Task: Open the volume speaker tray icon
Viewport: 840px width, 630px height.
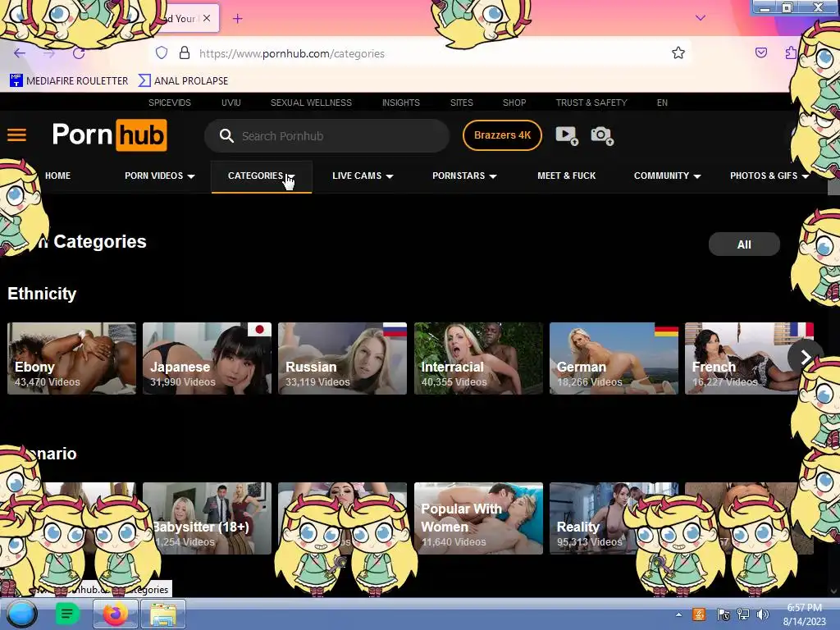Action: pos(763,614)
